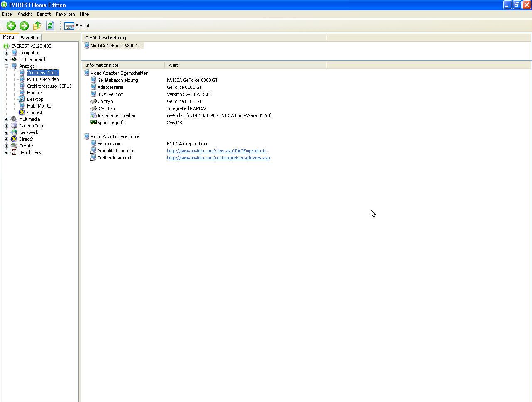Click the OpenGL icon in the tree
This screenshot has width=532, height=402.
coord(22,113)
